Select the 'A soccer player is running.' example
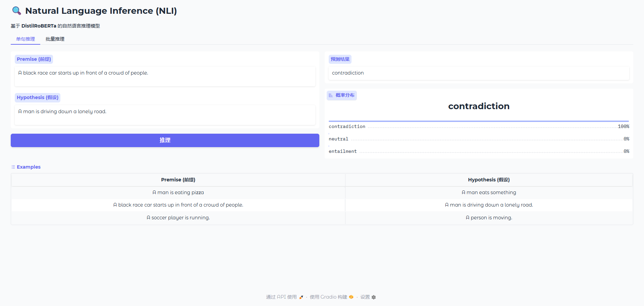 178,218
